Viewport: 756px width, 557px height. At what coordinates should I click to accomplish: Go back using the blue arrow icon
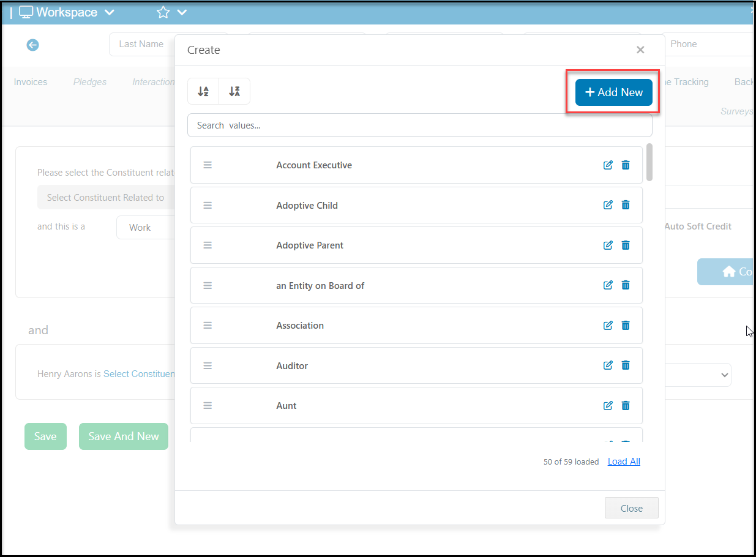pos(32,45)
